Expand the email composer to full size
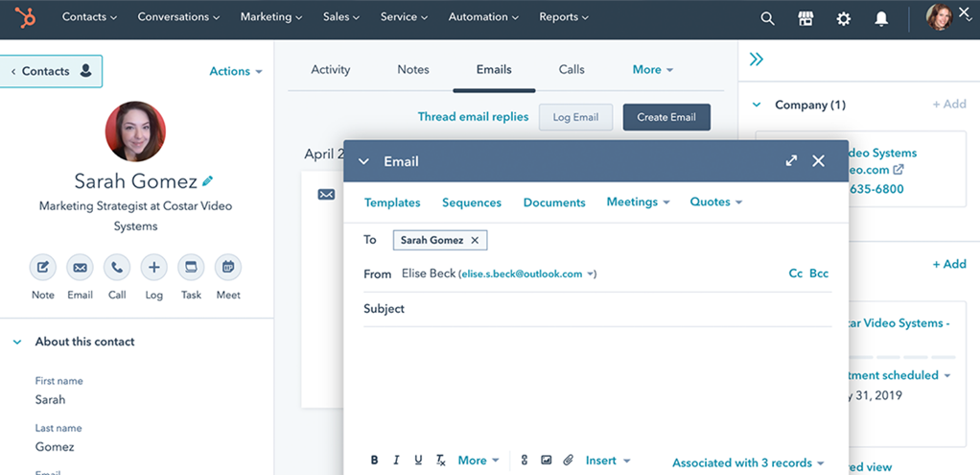Image resolution: width=980 pixels, height=475 pixels. pyautogui.click(x=791, y=161)
